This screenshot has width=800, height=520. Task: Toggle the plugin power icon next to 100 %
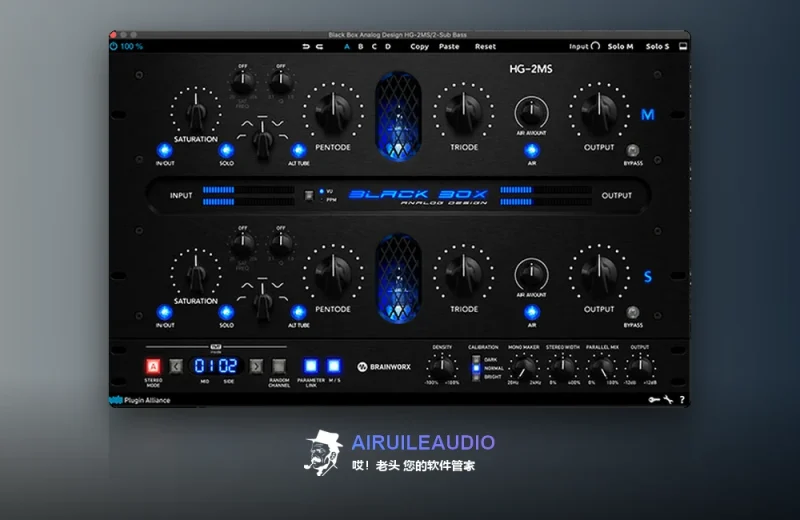(x=113, y=46)
